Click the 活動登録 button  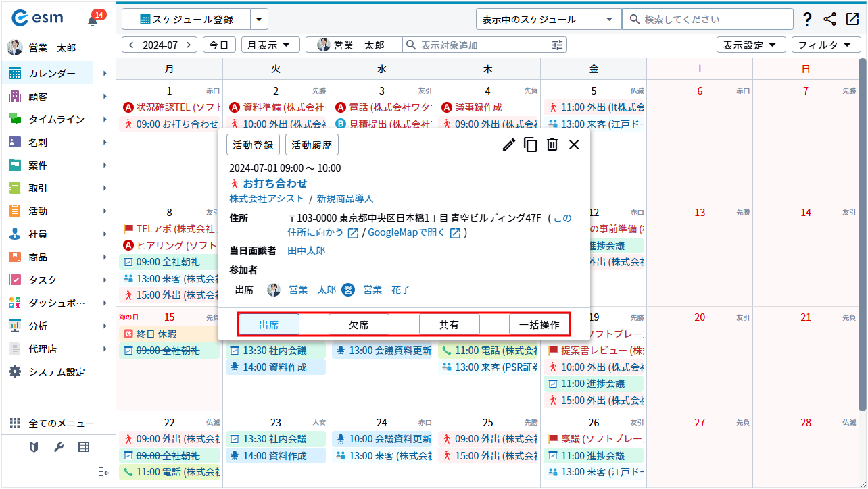(x=253, y=145)
